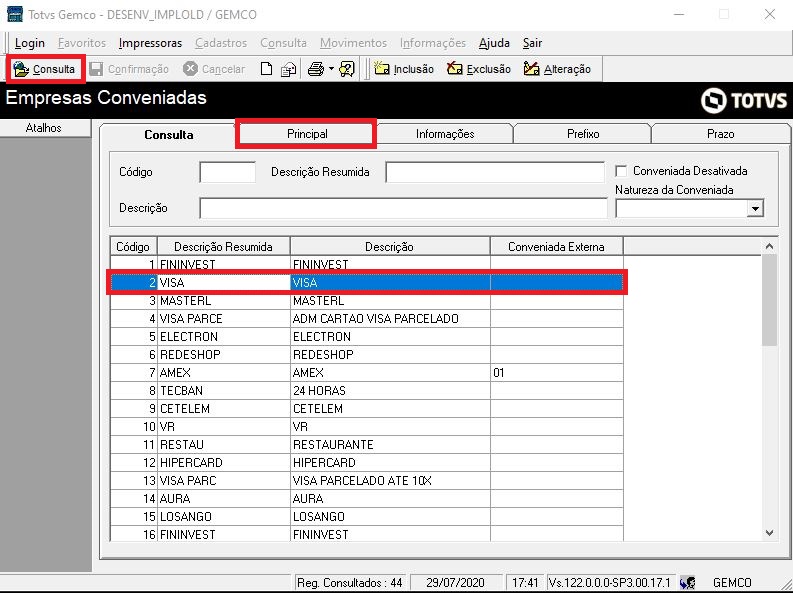Expand the Natureza da Conveniada dropdown
This screenshot has width=793, height=593.
pyautogui.click(x=755, y=208)
